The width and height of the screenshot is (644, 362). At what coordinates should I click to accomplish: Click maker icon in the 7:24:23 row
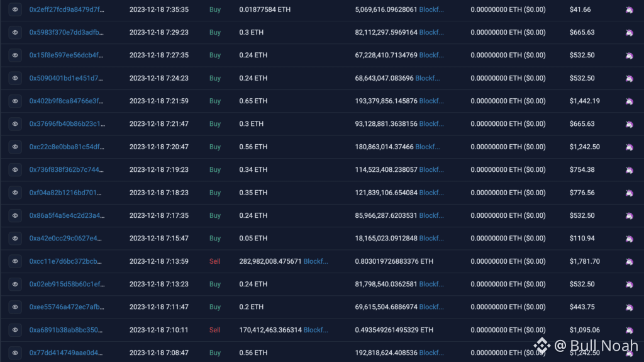629,79
